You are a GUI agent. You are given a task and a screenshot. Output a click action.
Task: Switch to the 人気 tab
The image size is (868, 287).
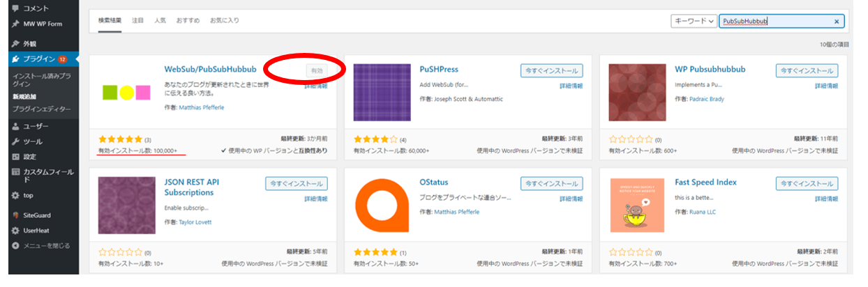pyautogui.click(x=160, y=20)
